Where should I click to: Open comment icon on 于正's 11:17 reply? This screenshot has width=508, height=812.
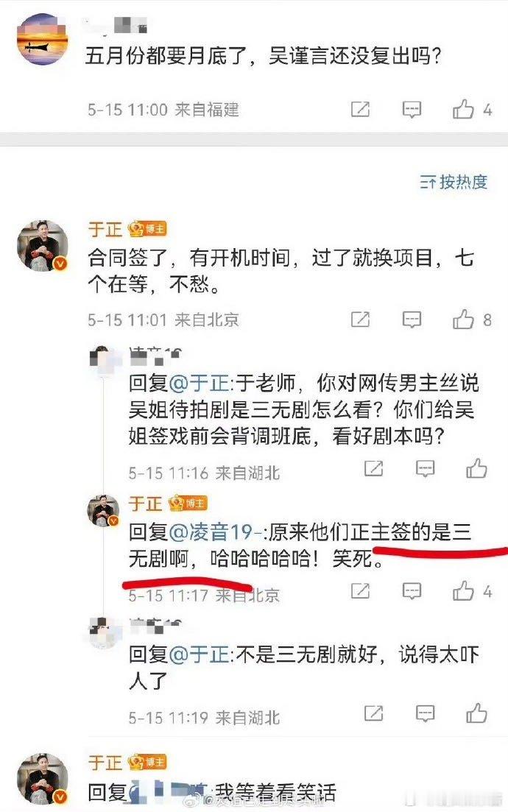tap(412, 591)
